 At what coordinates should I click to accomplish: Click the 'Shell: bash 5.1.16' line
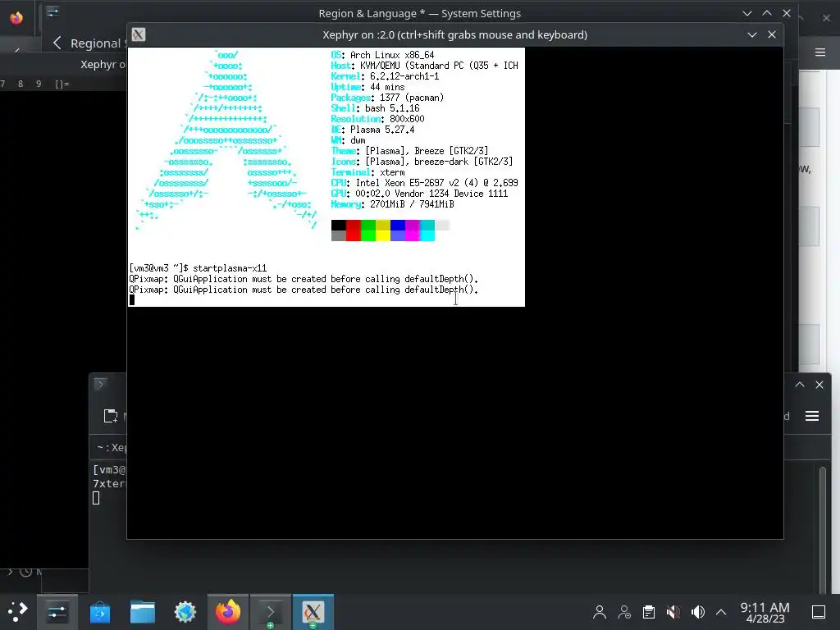pyautogui.click(x=375, y=108)
